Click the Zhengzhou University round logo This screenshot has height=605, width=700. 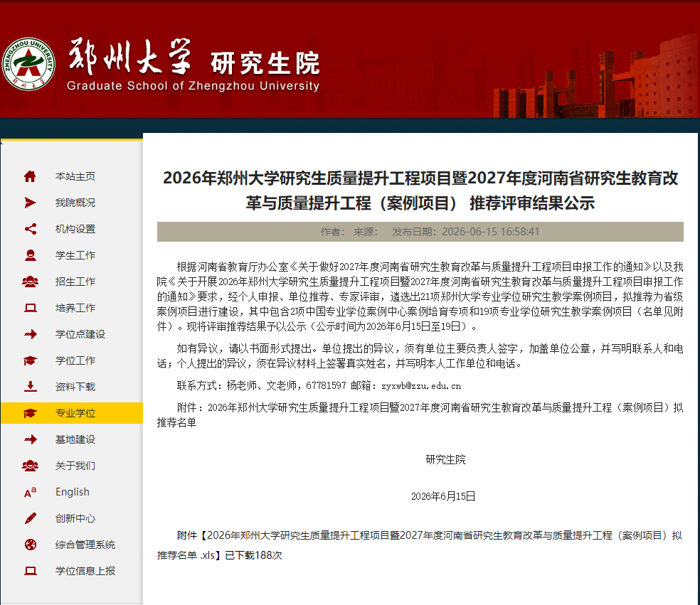[x=28, y=64]
